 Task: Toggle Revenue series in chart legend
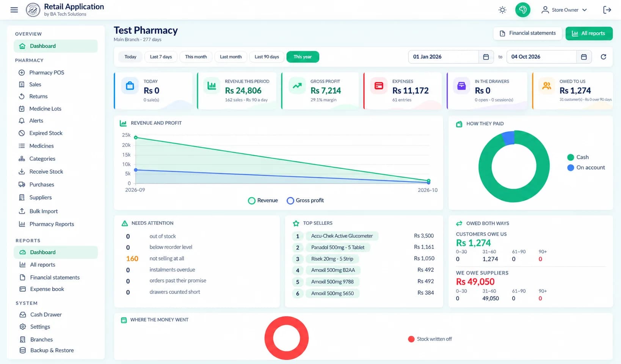(x=263, y=201)
